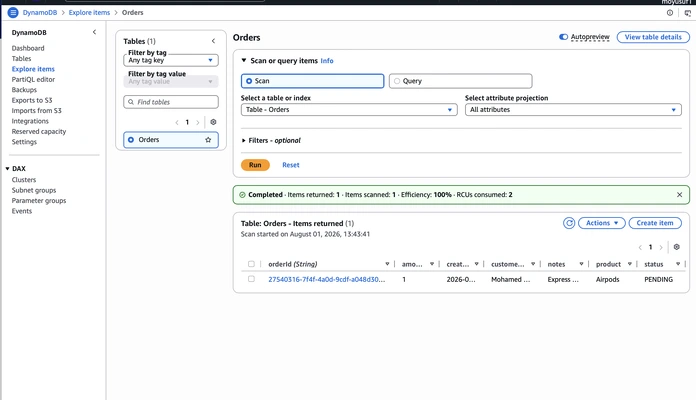Click the PENDING status cell
This screenshot has width=696, height=400.
click(x=658, y=279)
